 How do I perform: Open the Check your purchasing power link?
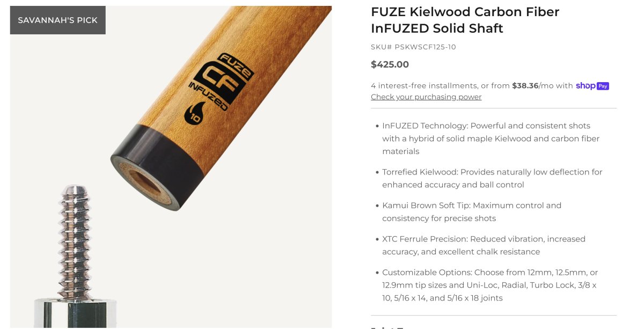(426, 97)
